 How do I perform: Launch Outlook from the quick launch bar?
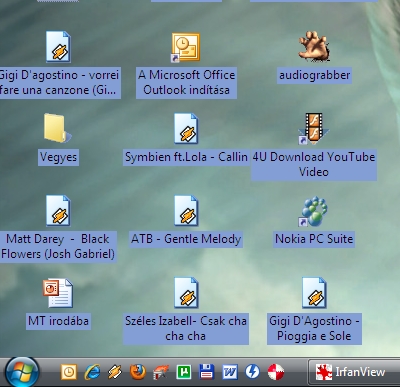tap(69, 372)
